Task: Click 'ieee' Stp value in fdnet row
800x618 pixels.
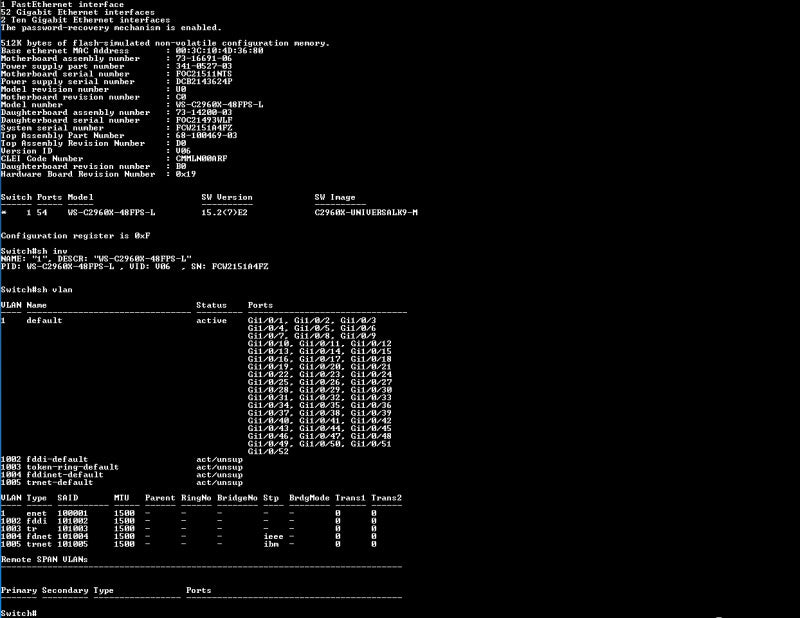Action: pyautogui.click(x=273, y=536)
